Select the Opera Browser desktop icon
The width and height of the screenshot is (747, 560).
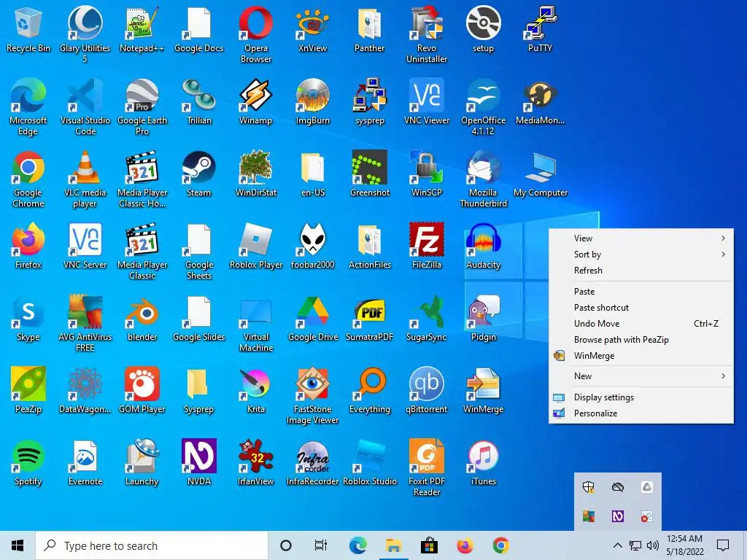click(256, 35)
